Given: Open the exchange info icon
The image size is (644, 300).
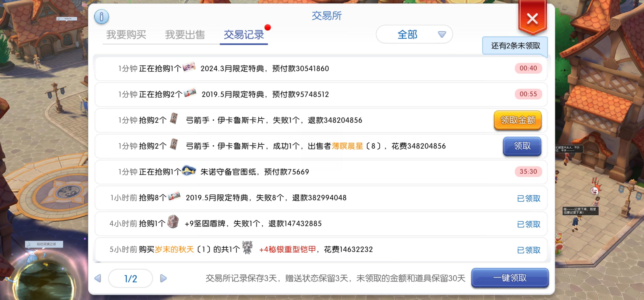Looking at the screenshot, I should [101, 17].
